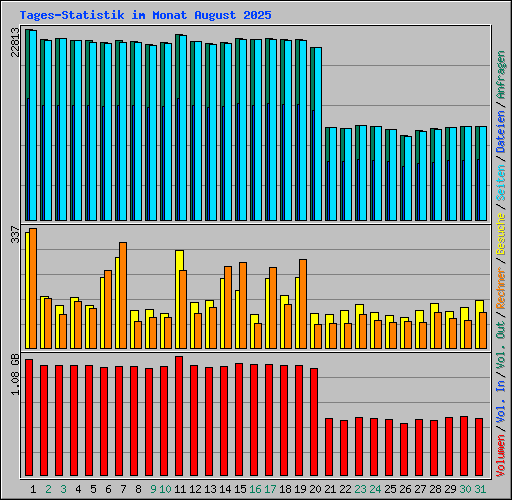512x500 pixels.
Task: Click the orange Rechner bar for day 1
Action: click(x=33, y=289)
